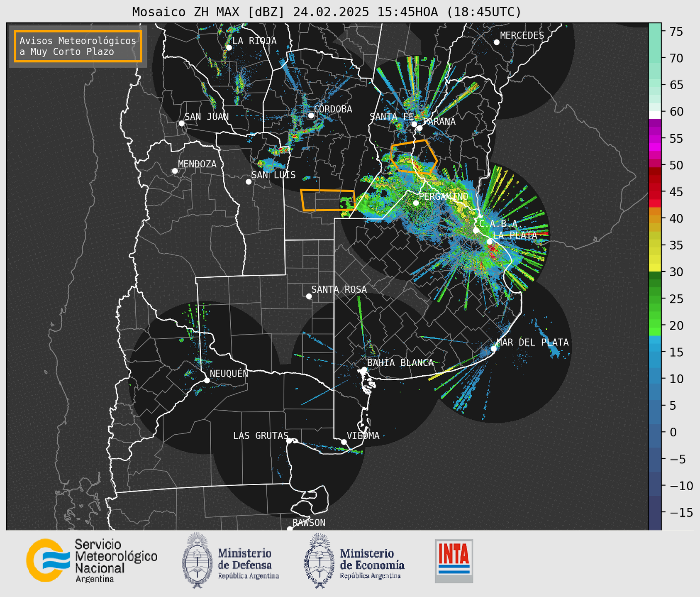This screenshot has width=700, height=597.
Task: Click the 30 dBZ yellow band on the scale
Action: (x=654, y=268)
